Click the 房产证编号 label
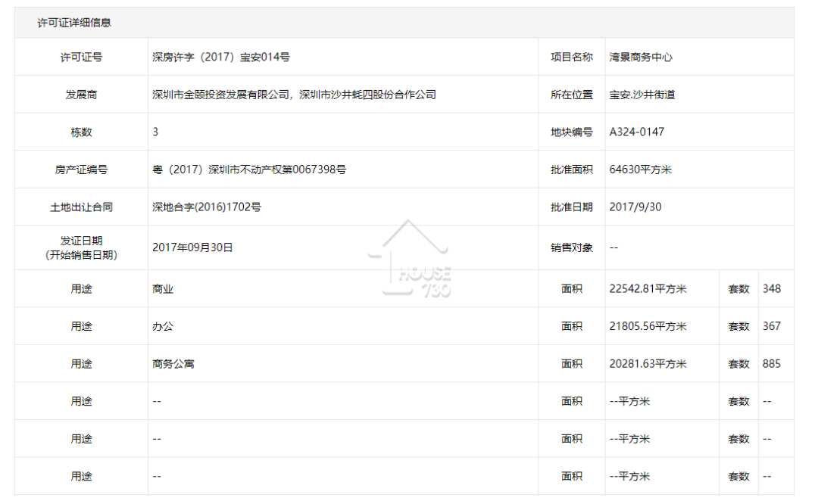 81,170
